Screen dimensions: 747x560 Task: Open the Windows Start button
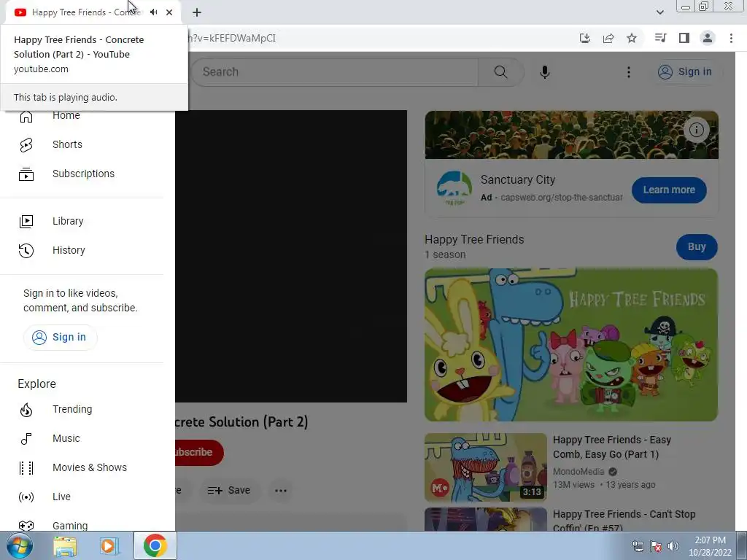[19, 545]
